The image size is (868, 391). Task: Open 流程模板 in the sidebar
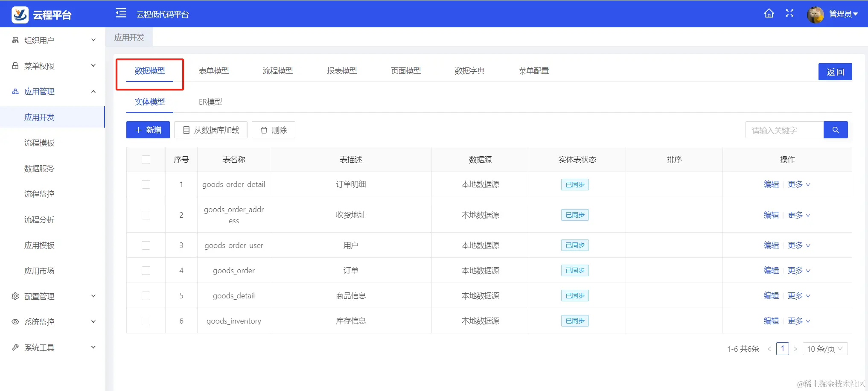pyautogui.click(x=39, y=143)
